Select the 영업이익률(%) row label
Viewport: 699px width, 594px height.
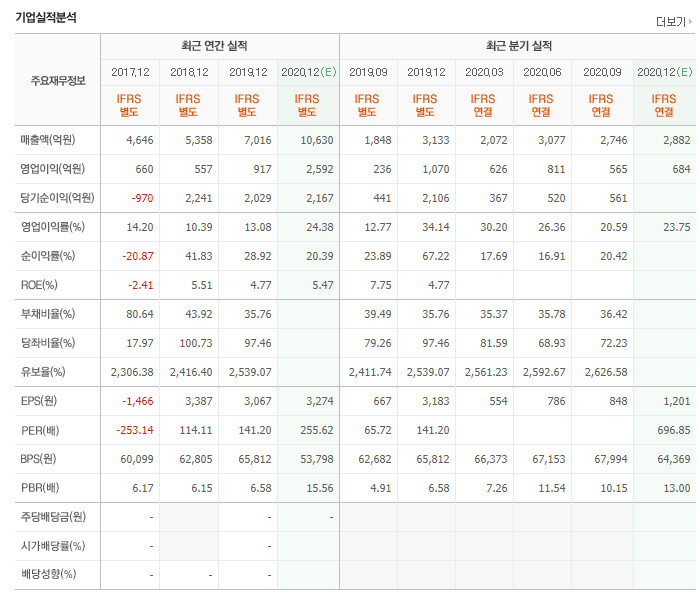pyautogui.click(x=53, y=227)
